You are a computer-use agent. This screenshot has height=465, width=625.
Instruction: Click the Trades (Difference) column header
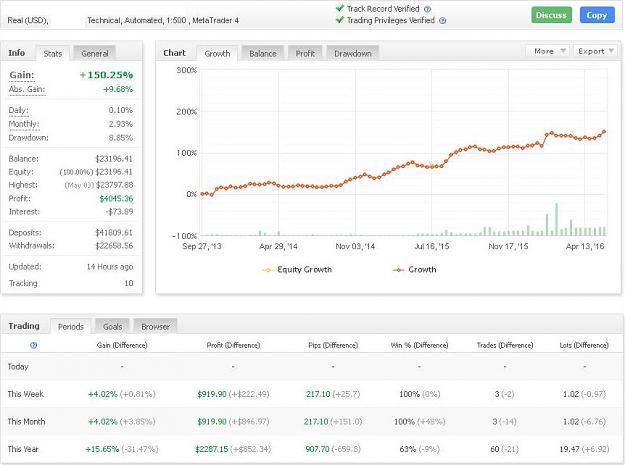coord(505,345)
